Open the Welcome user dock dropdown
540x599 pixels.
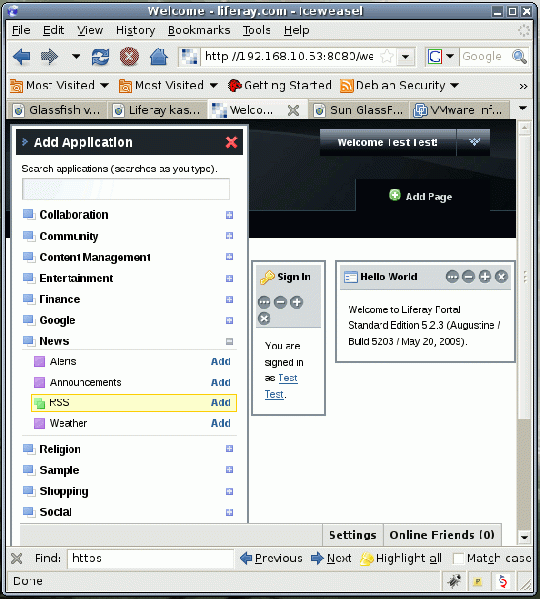click(x=474, y=142)
